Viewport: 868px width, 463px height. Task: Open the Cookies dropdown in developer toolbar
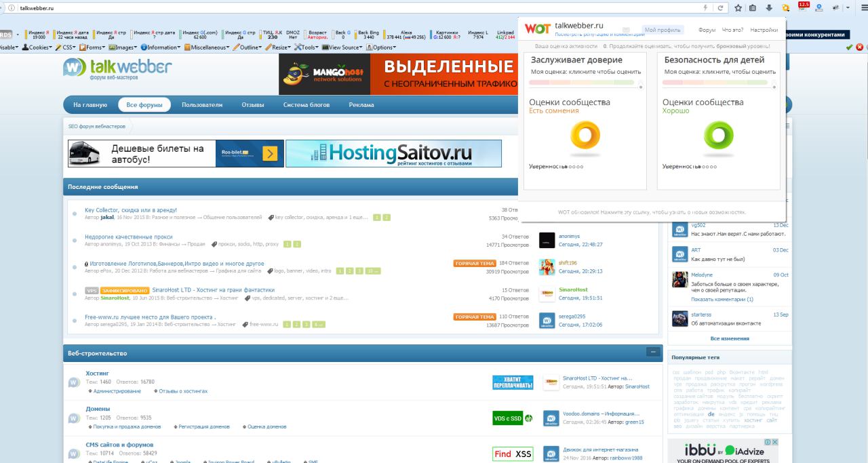pyautogui.click(x=37, y=47)
